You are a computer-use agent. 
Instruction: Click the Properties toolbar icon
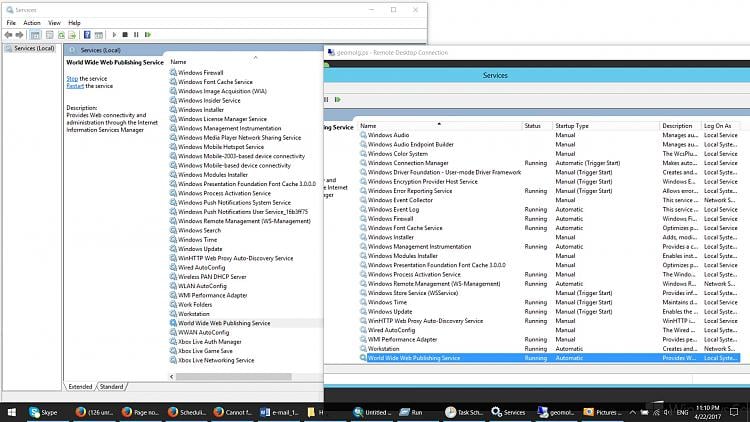49,35
